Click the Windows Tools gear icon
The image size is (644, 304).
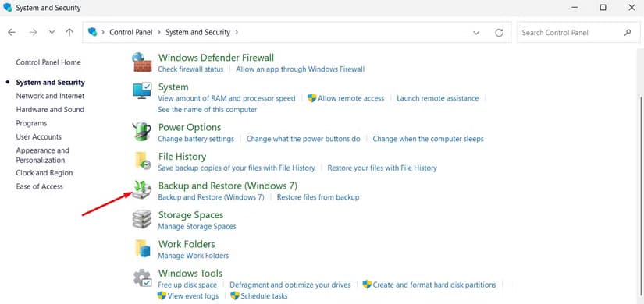(143, 278)
